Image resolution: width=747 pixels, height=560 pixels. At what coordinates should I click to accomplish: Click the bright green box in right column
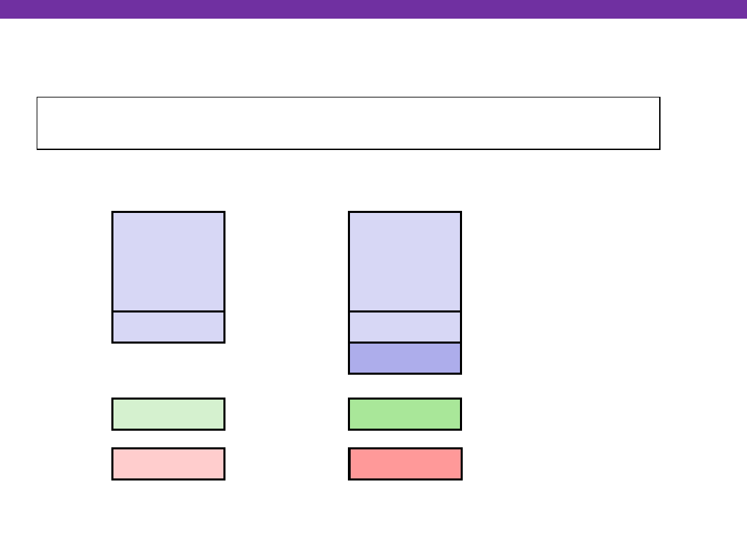(x=405, y=413)
